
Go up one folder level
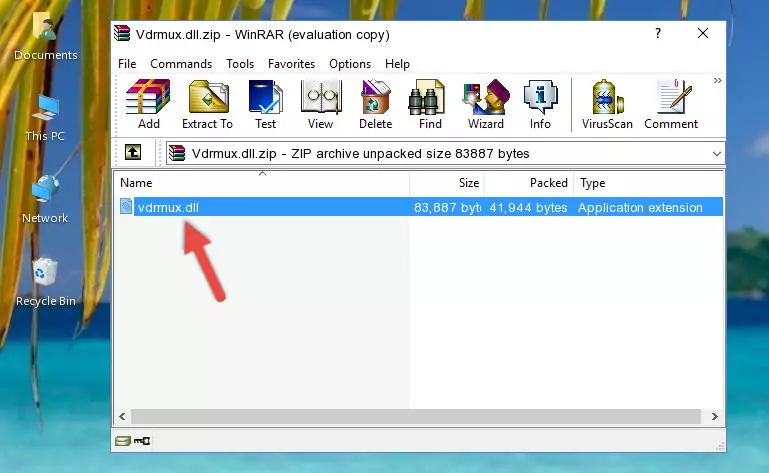133,153
